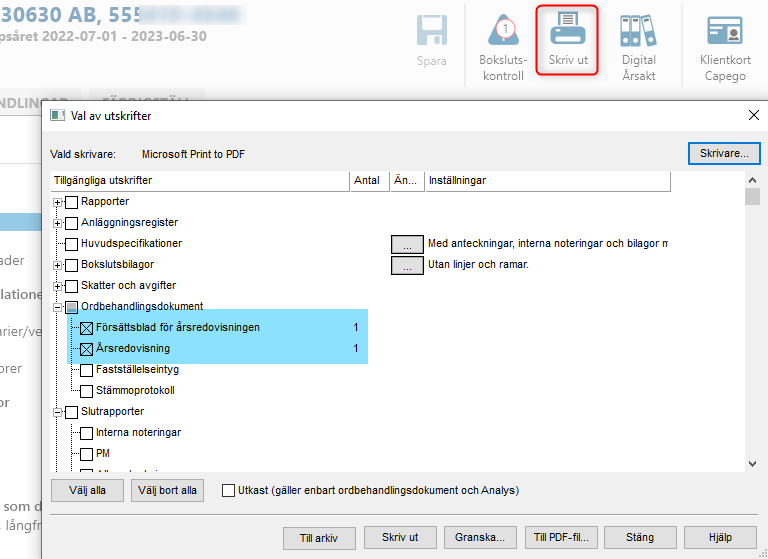Open Digital Årsakt binders icon
The image size is (768, 559).
coord(639,30)
